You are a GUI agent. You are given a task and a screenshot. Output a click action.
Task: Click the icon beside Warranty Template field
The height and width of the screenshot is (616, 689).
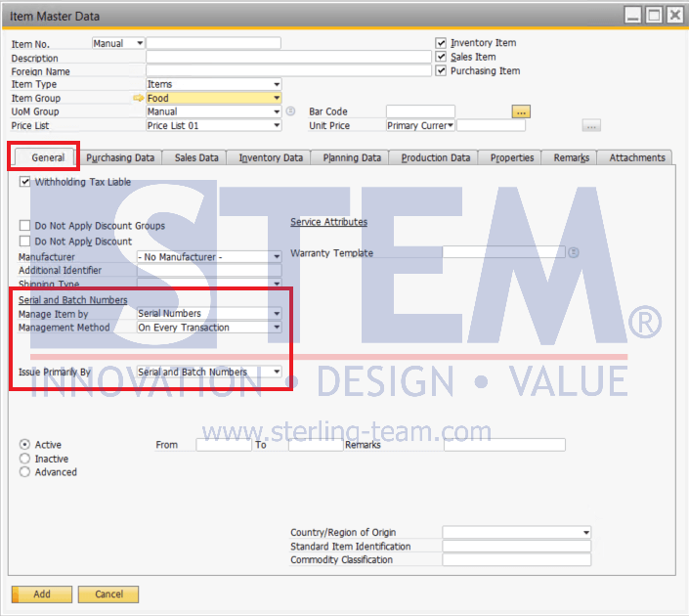tap(574, 252)
